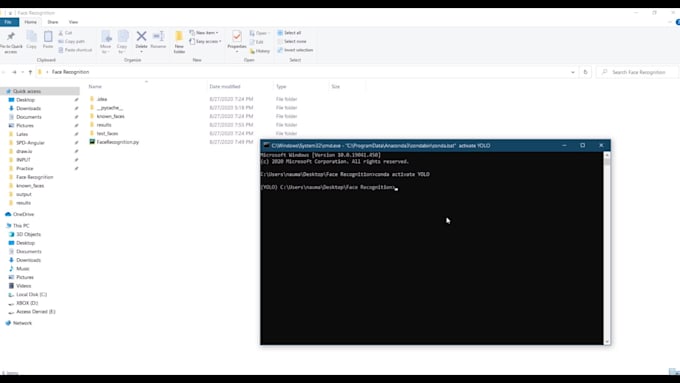Select the FaceRecognition.py file

tap(114, 142)
